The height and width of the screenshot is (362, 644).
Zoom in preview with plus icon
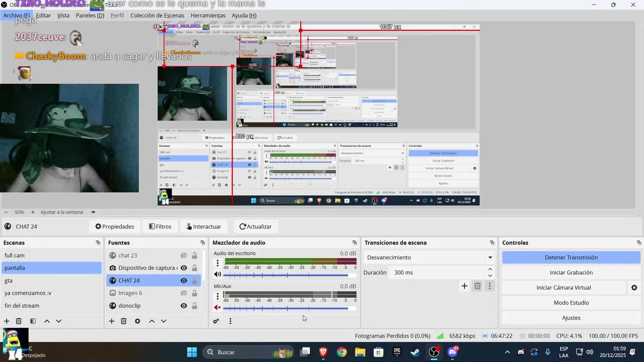33,212
